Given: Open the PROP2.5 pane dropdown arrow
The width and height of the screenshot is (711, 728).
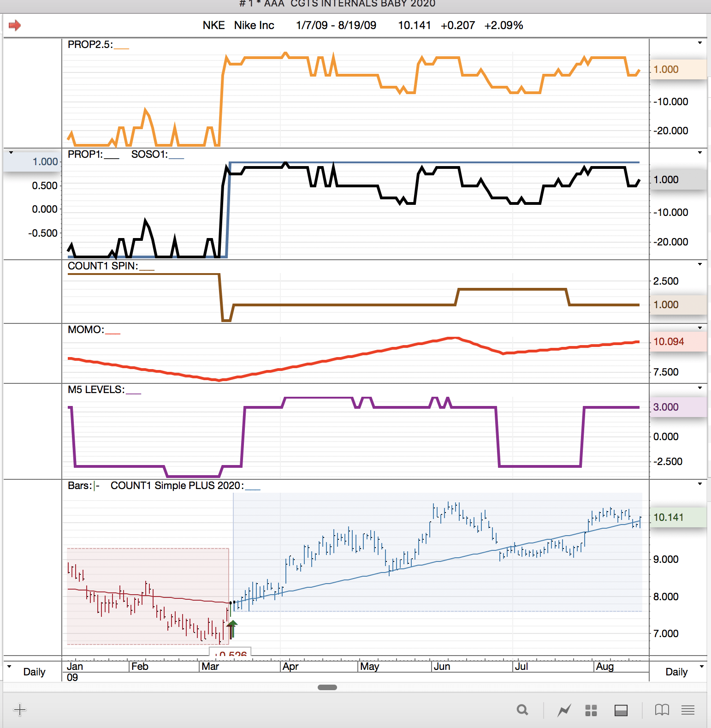Looking at the screenshot, I should point(699,43).
